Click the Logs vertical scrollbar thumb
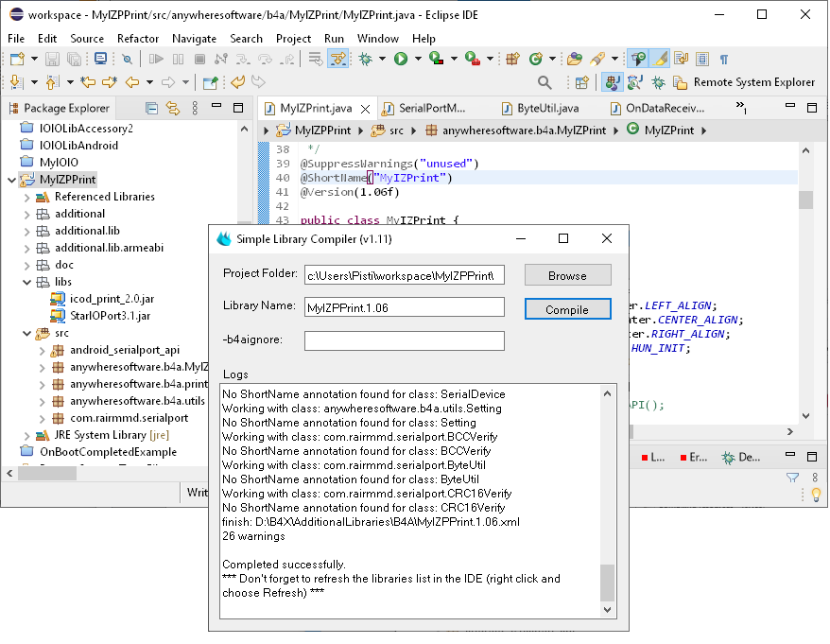This screenshot has width=830, height=644. point(607,583)
